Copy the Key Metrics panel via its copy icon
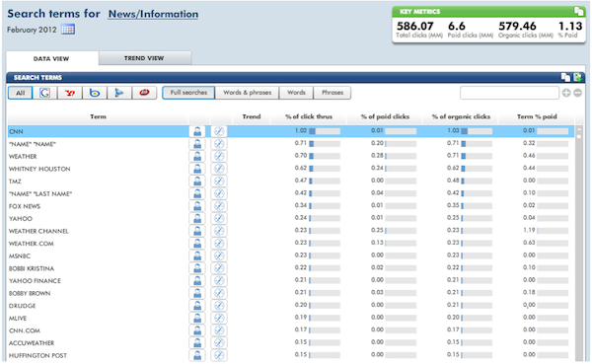Screen dimensions: 592x364 click(x=578, y=11)
